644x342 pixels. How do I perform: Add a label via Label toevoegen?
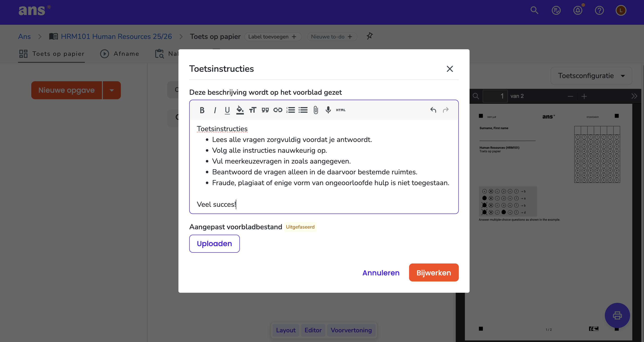click(273, 37)
